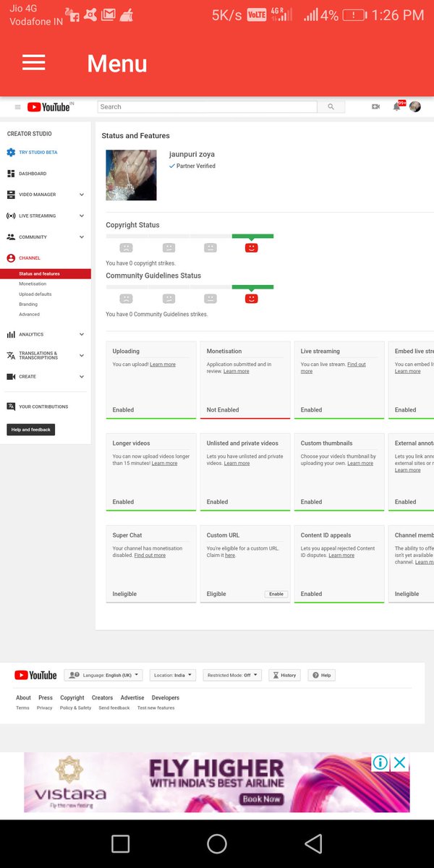Viewport: 434px width, 868px height.
Task: Toggle the YouTube guide menu icon
Action: (18, 107)
